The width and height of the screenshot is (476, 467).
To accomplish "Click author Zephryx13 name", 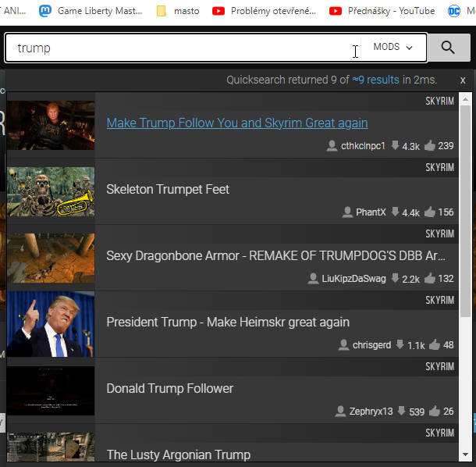I will pos(371,412).
